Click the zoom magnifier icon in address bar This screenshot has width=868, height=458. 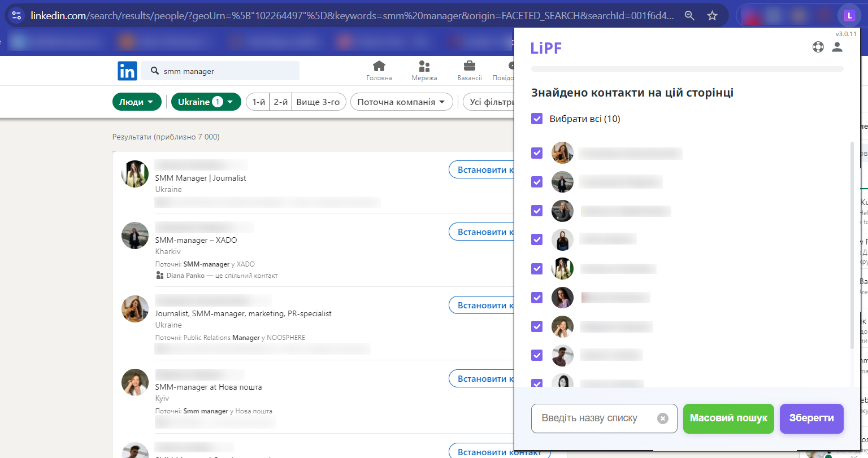pyautogui.click(x=689, y=16)
